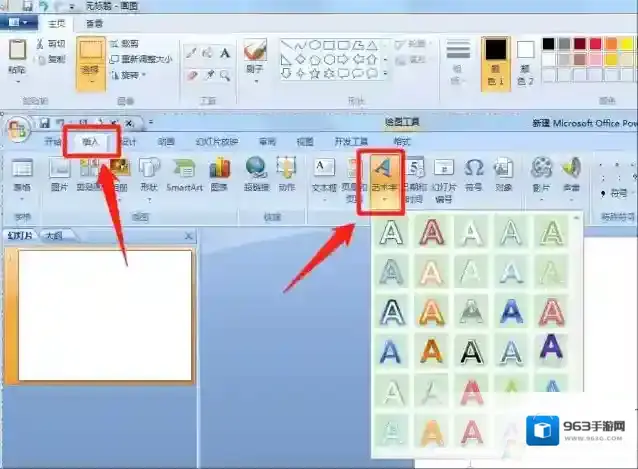Select the magnifier zoom tool in Paint
The height and width of the screenshot is (469, 638).
[x=225, y=75]
